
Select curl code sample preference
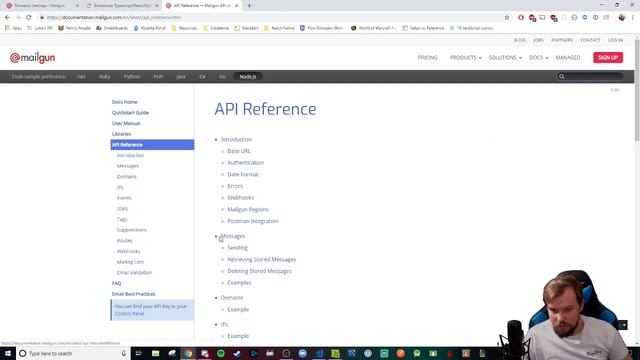[x=81, y=77]
